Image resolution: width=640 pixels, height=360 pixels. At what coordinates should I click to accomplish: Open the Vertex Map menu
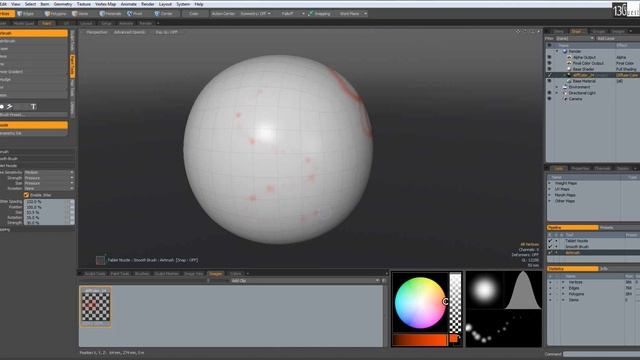(105, 4)
